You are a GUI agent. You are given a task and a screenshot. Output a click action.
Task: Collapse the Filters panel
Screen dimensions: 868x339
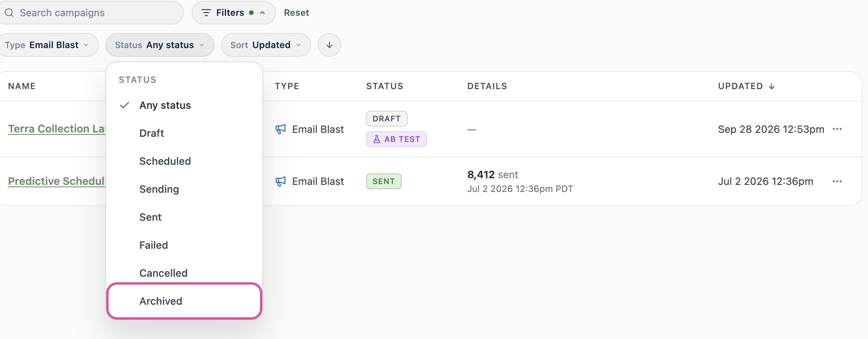(233, 13)
